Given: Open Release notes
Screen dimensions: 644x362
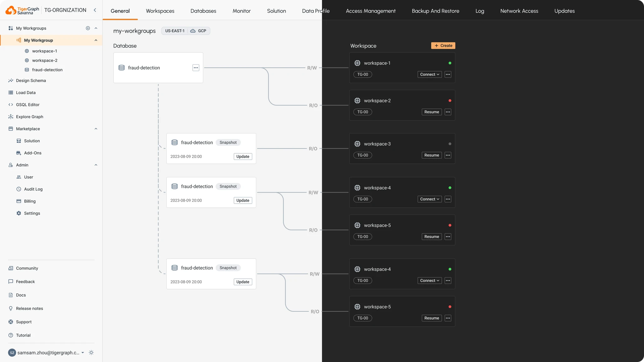Looking at the screenshot, I should click(x=30, y=309).
